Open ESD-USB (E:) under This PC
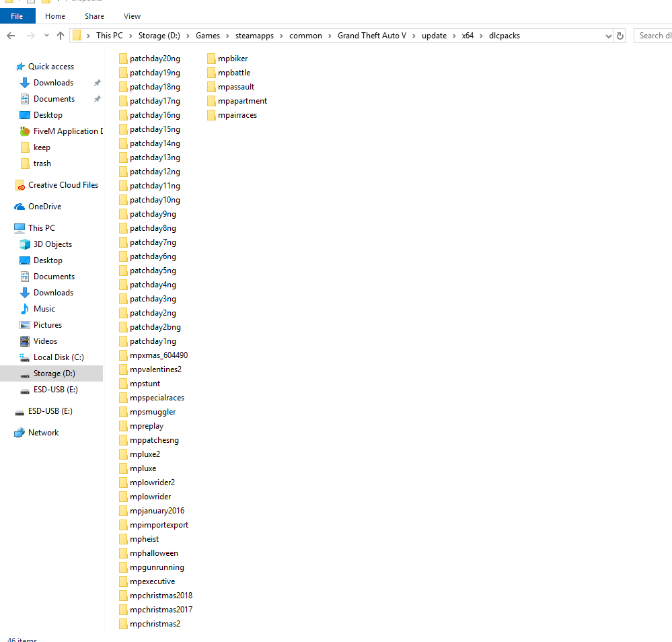 [x=56, y=390]
